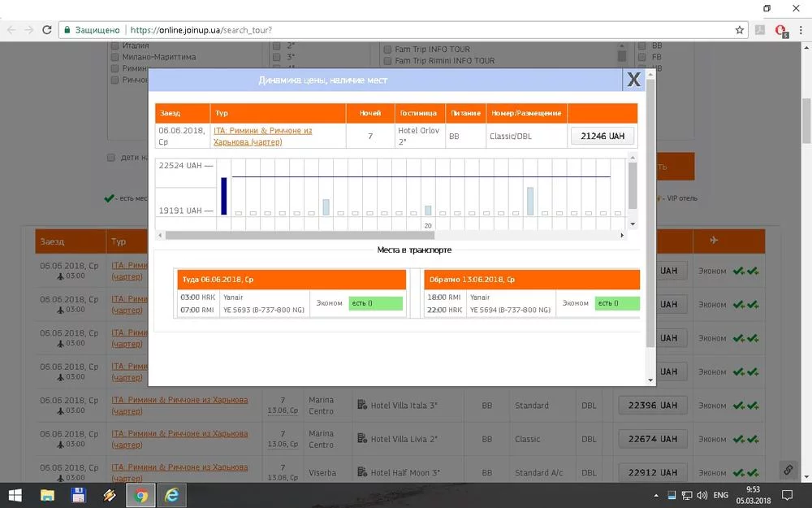Click the chain link icon at page bottom right
Viewport: 812px width, 508px height.
pos(788,470)
